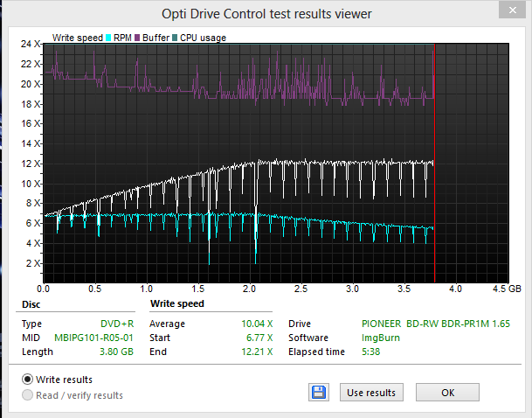Click the Elapsed time value 5:38
532x418 pixels.
pos(371,352)
